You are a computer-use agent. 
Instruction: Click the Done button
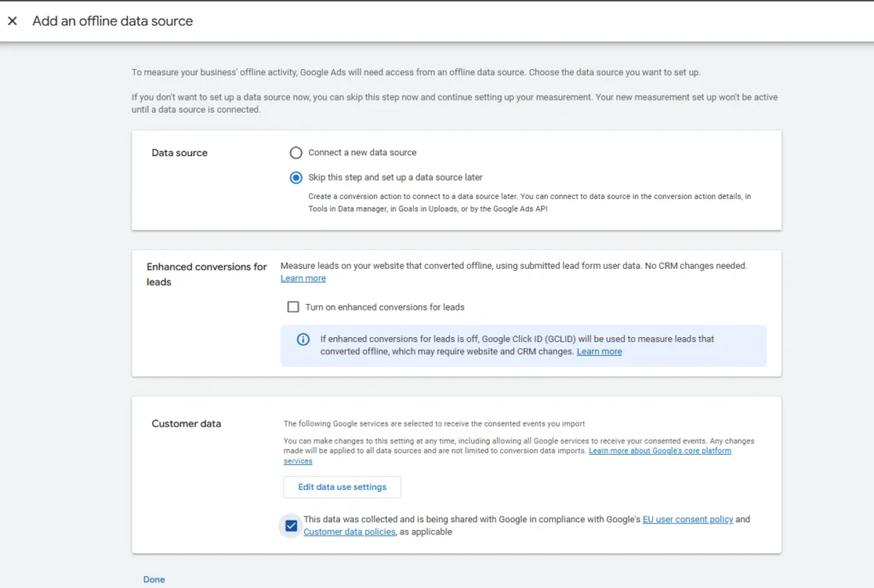point(154,579)
